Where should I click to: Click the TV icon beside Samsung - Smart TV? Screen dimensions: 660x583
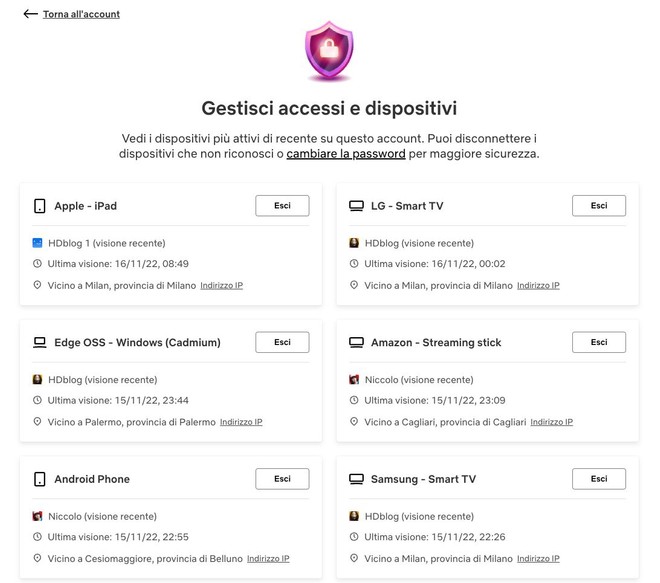tap(356, 479)
